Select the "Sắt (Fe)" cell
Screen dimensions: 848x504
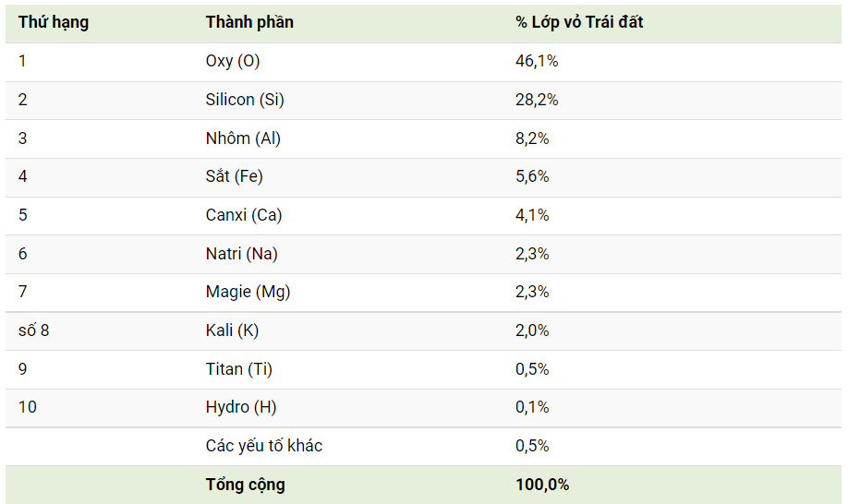coord(235,176)
